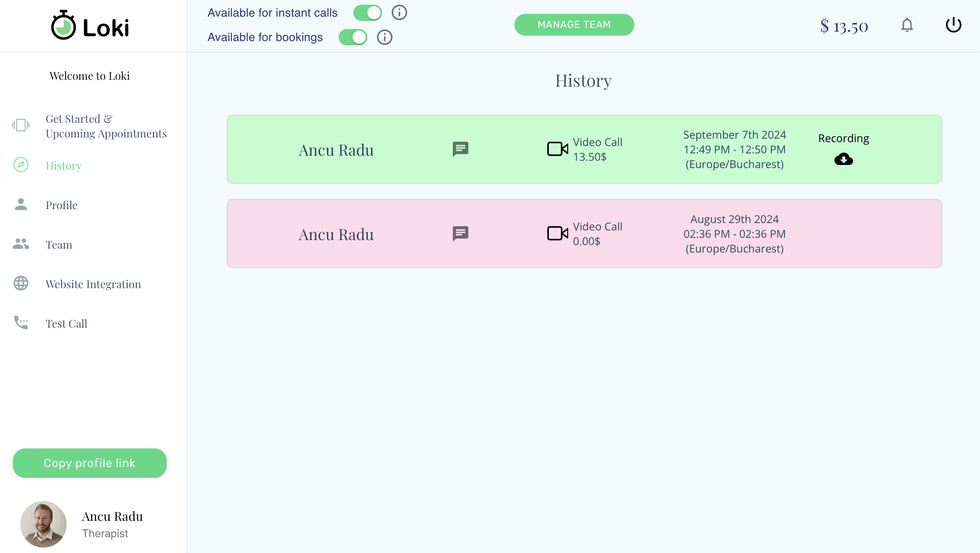
Task: Go to Profile page
Action: point(61,205)
